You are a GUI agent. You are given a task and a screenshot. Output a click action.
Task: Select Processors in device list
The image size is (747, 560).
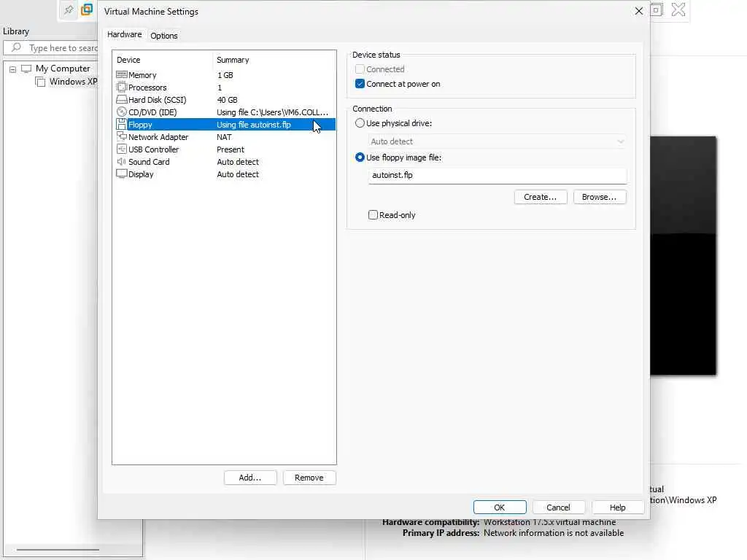(147, 87)
